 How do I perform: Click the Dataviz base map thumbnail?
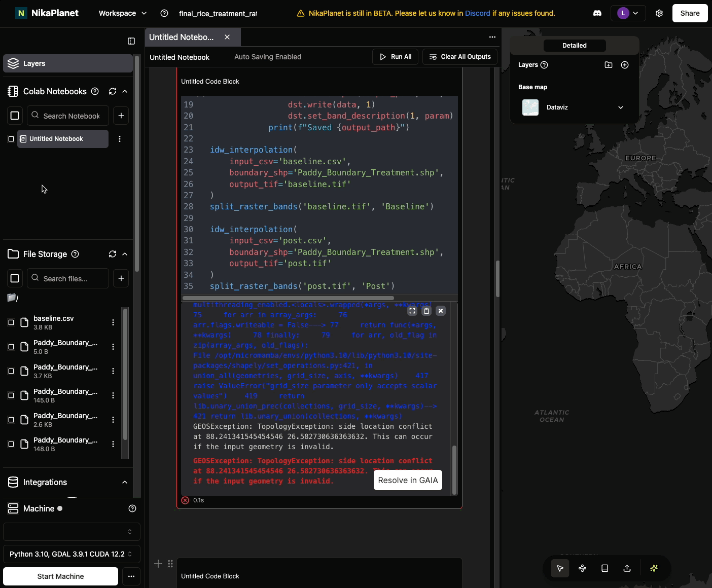click(530, 107)
